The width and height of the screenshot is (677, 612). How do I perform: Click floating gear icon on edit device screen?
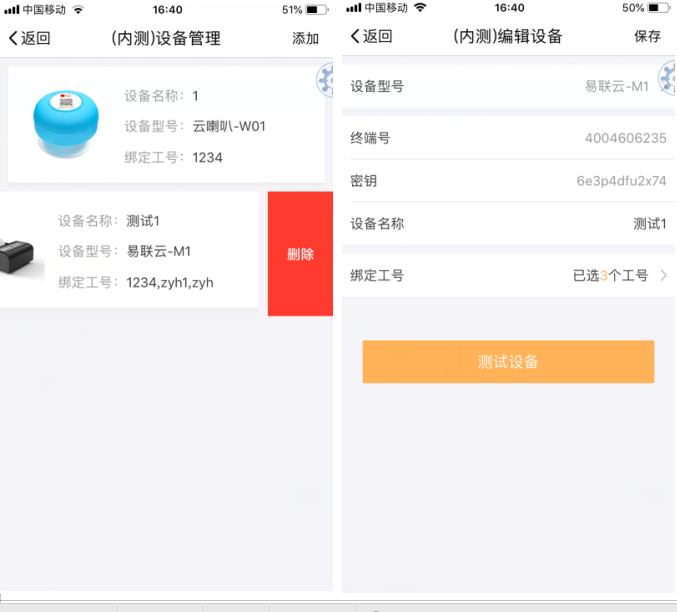coord(667,78)
